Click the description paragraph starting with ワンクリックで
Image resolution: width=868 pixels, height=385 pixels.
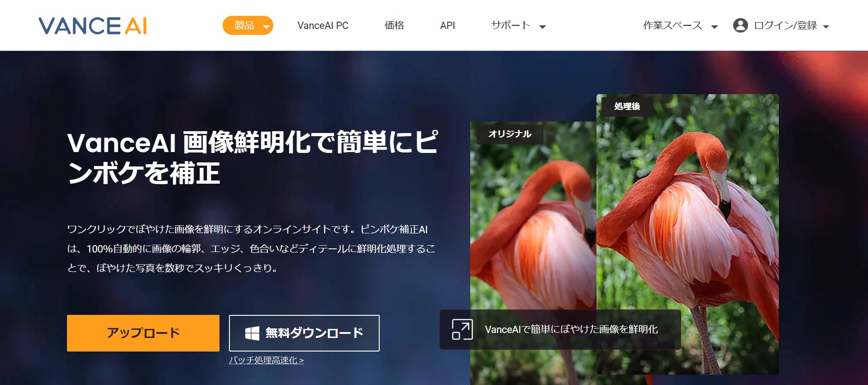click(x=251, y=249)
